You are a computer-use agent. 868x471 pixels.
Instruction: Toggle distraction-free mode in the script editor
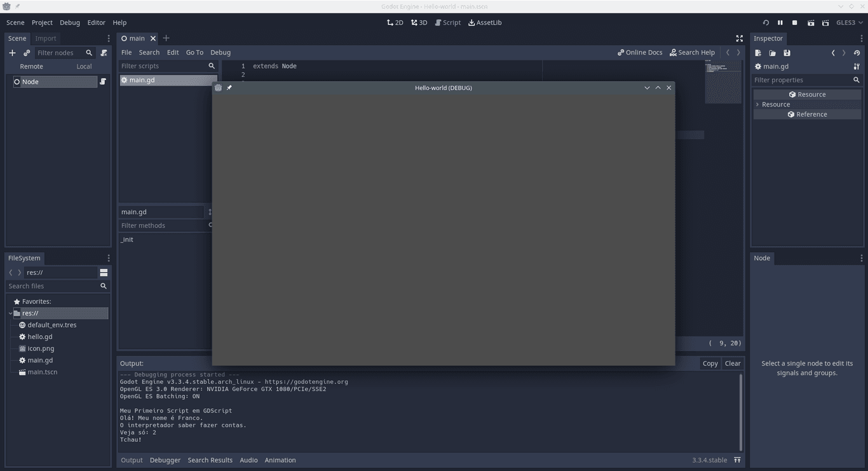(739, 38)
